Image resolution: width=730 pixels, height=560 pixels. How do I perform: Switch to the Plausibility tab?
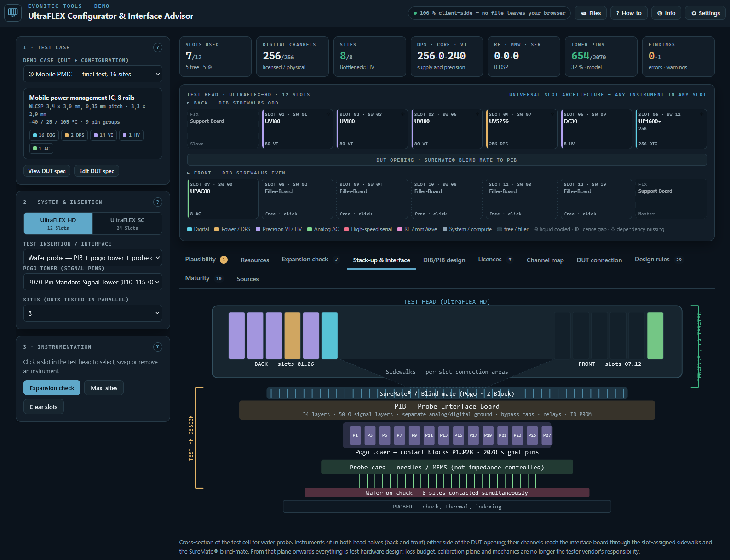click(206, 260)
